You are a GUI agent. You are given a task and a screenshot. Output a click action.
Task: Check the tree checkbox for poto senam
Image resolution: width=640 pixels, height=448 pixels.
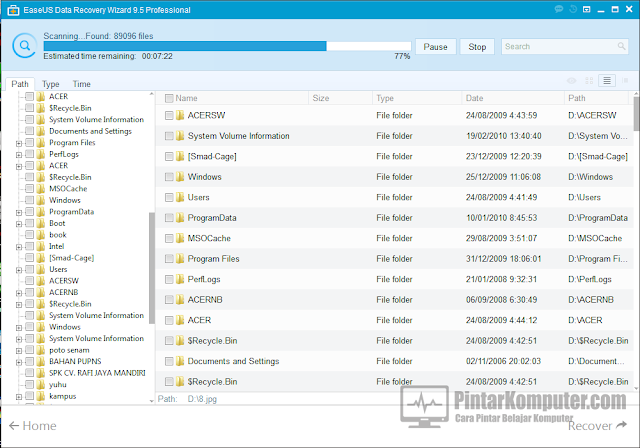(29, 350)
